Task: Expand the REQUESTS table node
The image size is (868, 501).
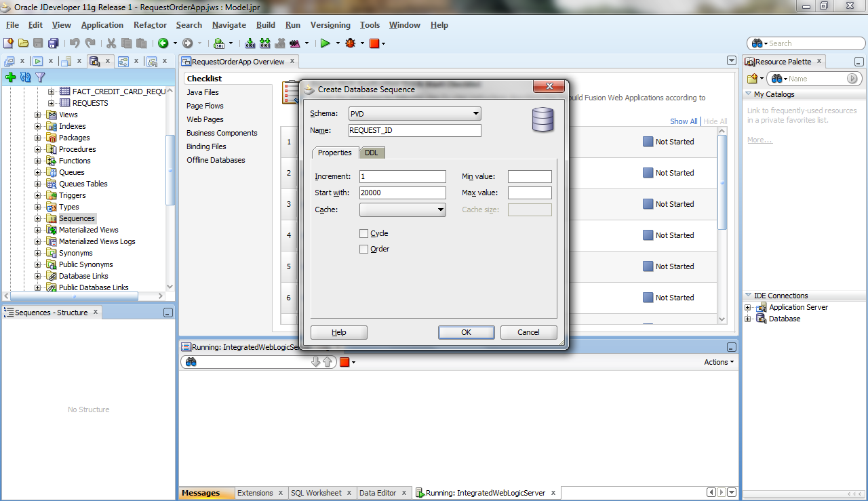Action: click(x=51, y=103)
